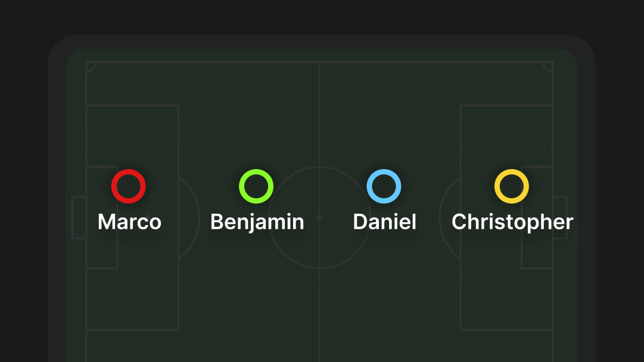Click the left penalty arc line
The height and width of the screenshot is (362, 644).
[x=199, y=217]
